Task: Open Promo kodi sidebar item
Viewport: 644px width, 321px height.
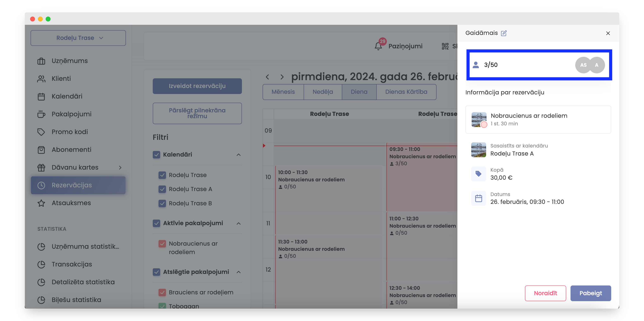Action: [70, 132]
